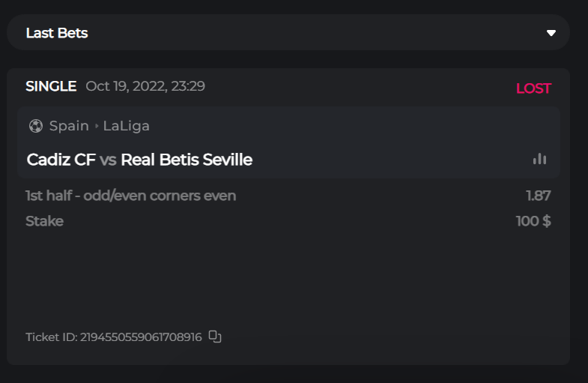
Task: Select the Ticket ID number text
Action: point(141,337)
